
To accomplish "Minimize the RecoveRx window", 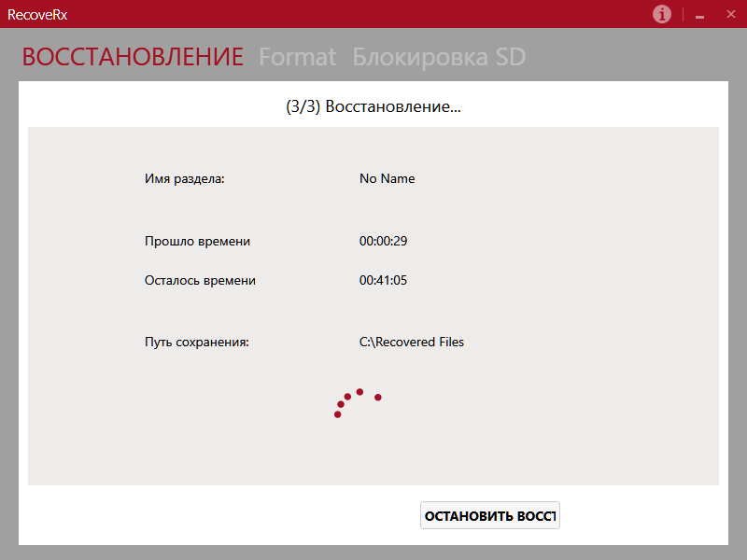I will (699, 15).
